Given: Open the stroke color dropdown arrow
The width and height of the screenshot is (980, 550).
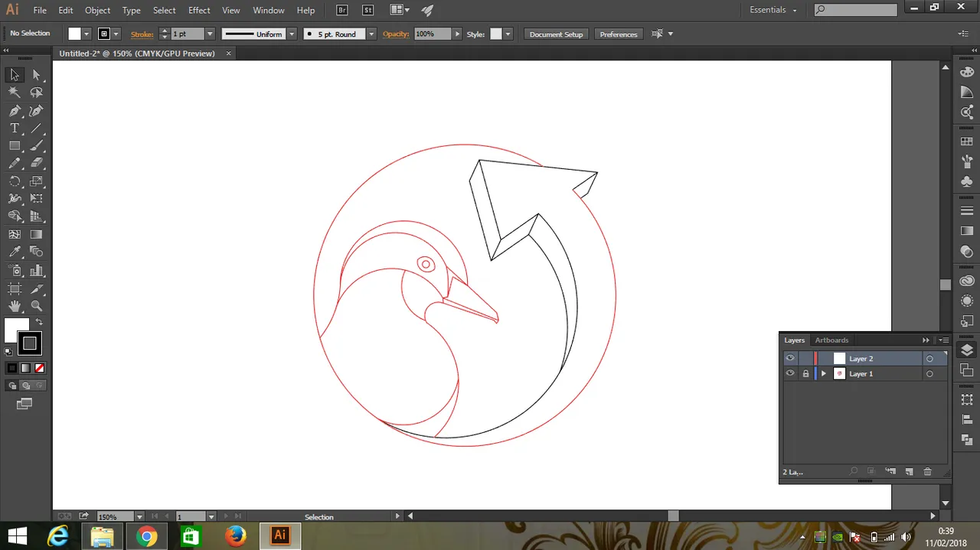Looking at the screenshot, I should coord(116,34).
